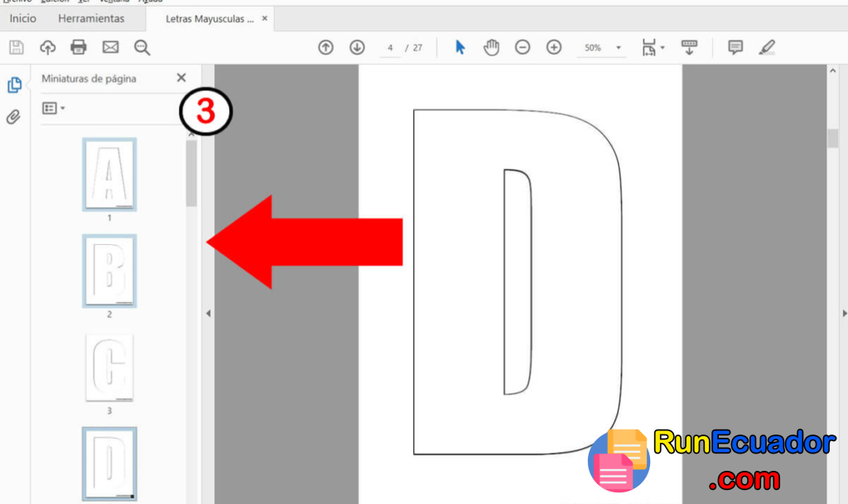848x504 pixels.
Task: Select page 2 thumbnail with letter B
Action: [x=109, y=271]
